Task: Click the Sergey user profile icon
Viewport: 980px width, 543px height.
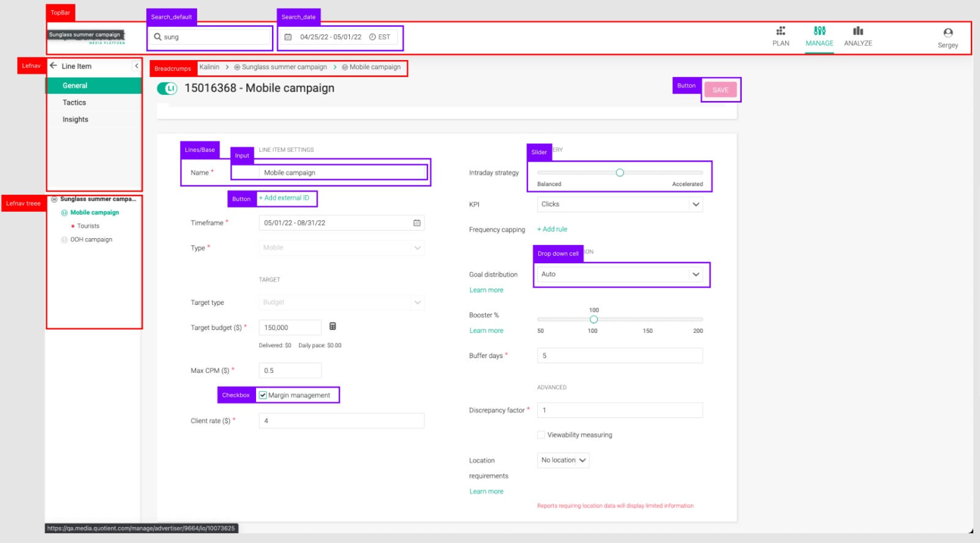Action: (948, 32)
